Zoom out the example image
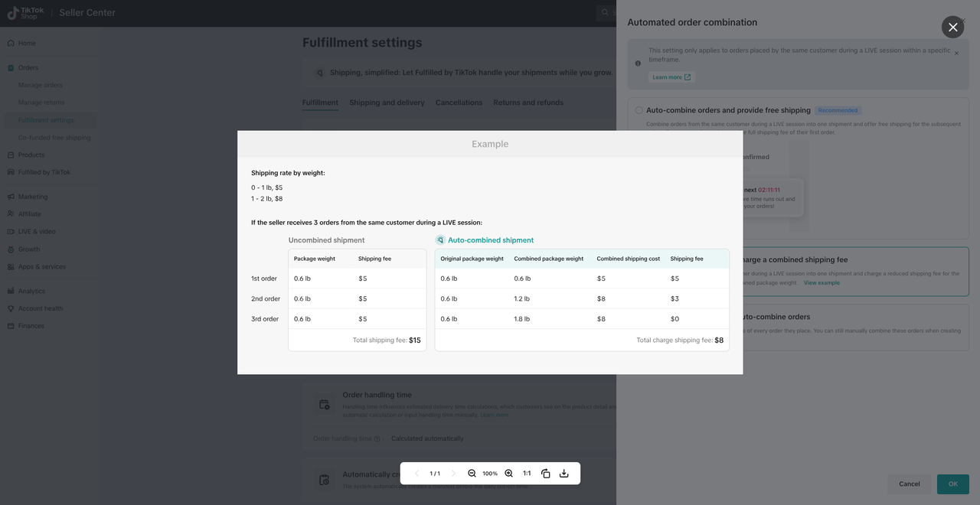The width and height of the screenshot is (980, 505). point(472,474)
